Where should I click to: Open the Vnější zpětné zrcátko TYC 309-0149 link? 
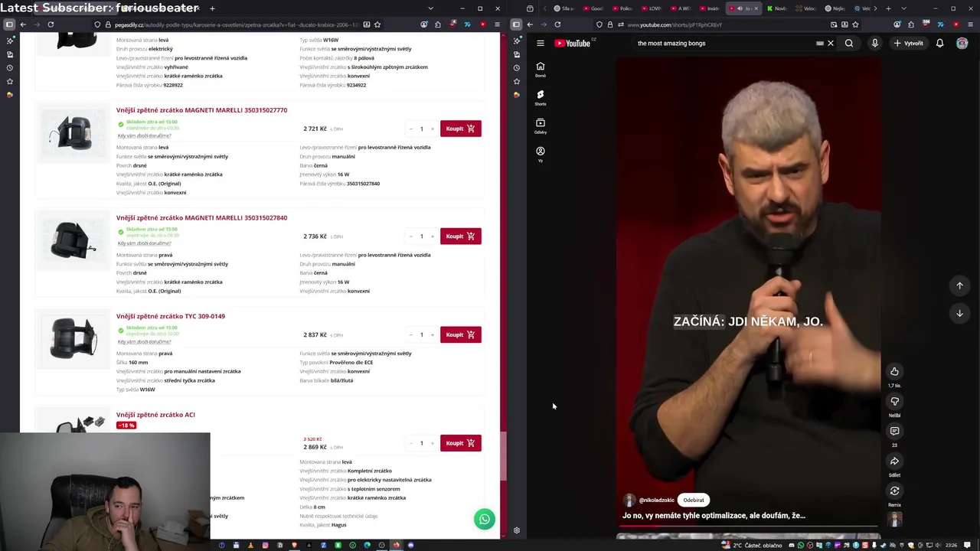(171, 316)
